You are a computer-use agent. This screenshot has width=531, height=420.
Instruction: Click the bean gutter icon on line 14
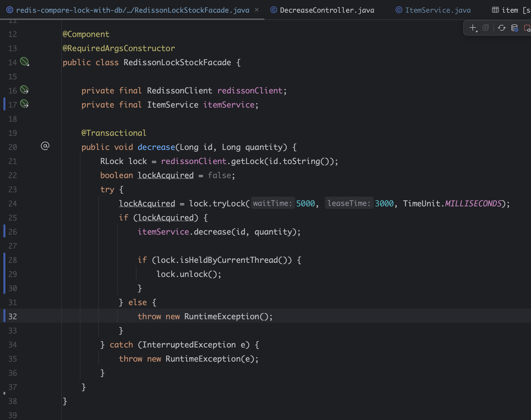(24, 61)
